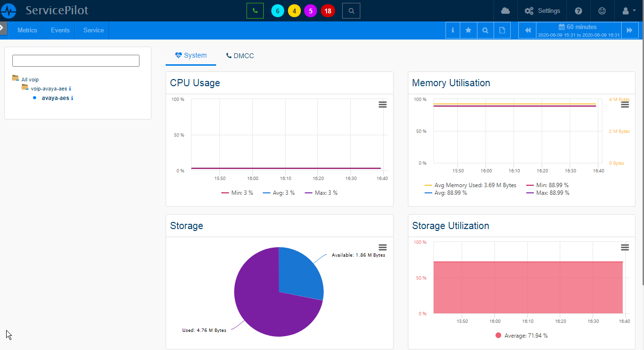
Task: Open the 60 minutes time range picker
Action: point(578,30)
